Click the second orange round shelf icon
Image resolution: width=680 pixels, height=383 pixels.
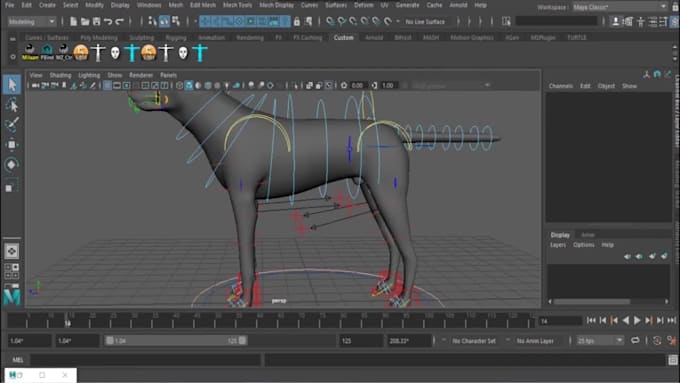[148, 53]
